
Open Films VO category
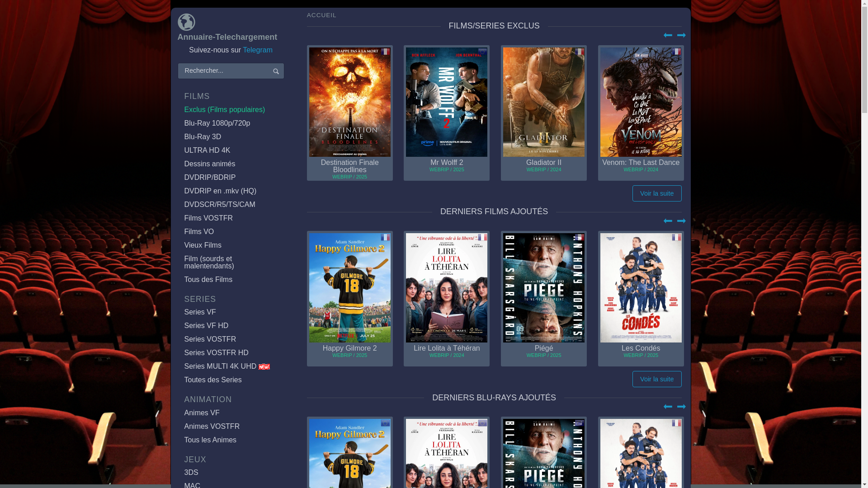coord(199,232)
